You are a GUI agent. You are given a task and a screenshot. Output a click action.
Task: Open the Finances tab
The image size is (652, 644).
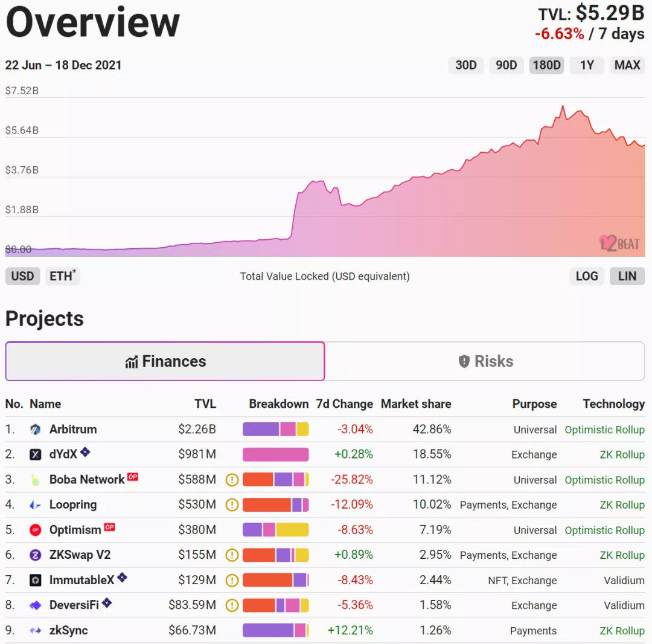(165, 361)
